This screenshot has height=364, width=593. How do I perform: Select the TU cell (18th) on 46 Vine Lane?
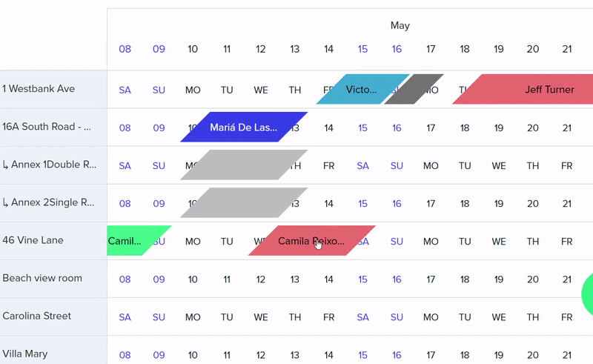tap(465, 242)
